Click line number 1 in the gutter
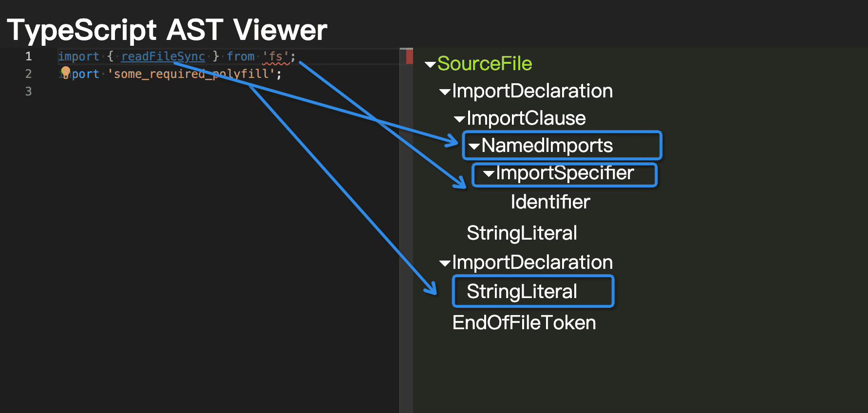Image resolution: width=868 pixels, height=413 pixels. tap(29, 56)
